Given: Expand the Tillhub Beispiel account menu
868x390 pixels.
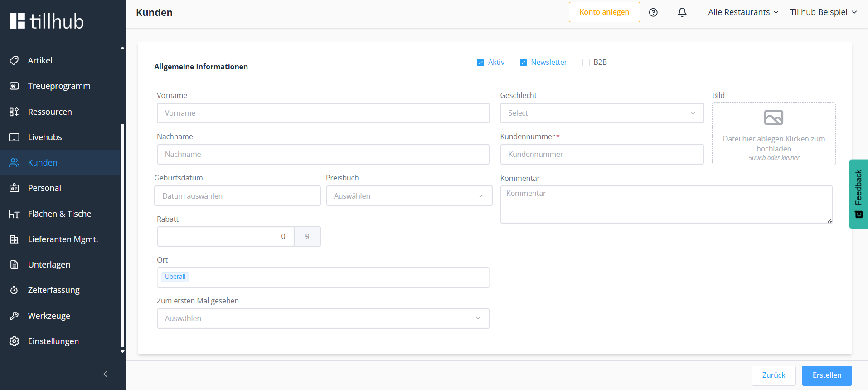Looking at the screenshot, I should [824, 12].
